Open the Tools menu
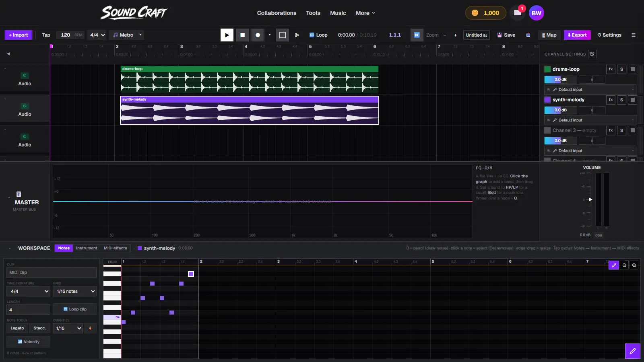 click(x=313, y=13)
